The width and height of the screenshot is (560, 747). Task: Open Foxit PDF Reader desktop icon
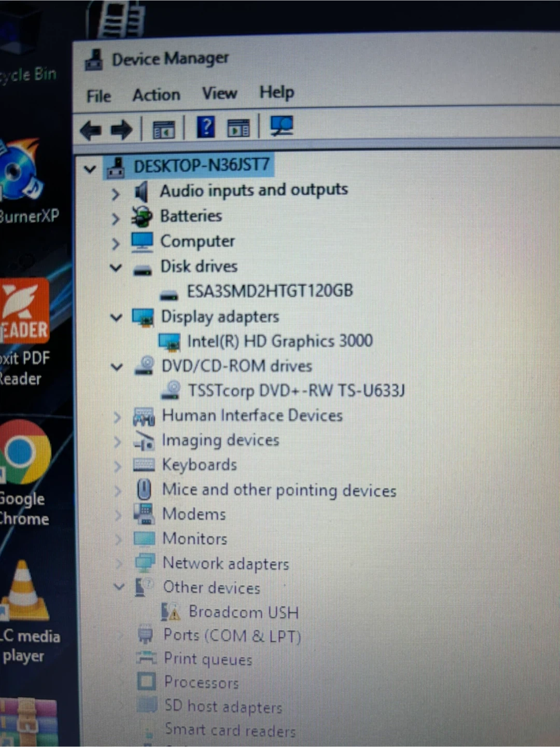[24, 311]
